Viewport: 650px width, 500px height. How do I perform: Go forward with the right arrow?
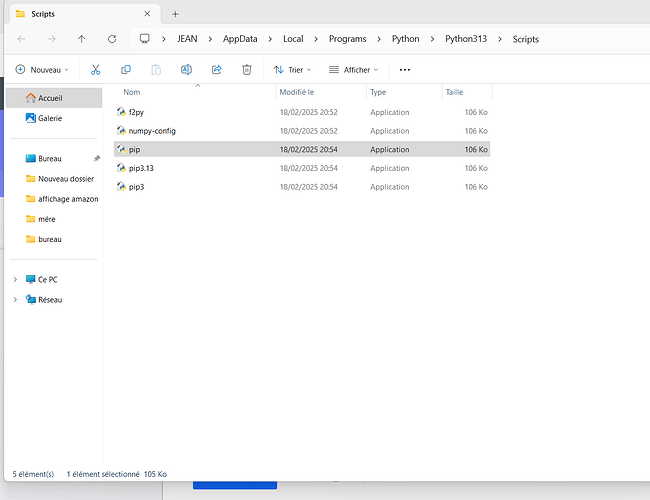click(x=51, y=39)
